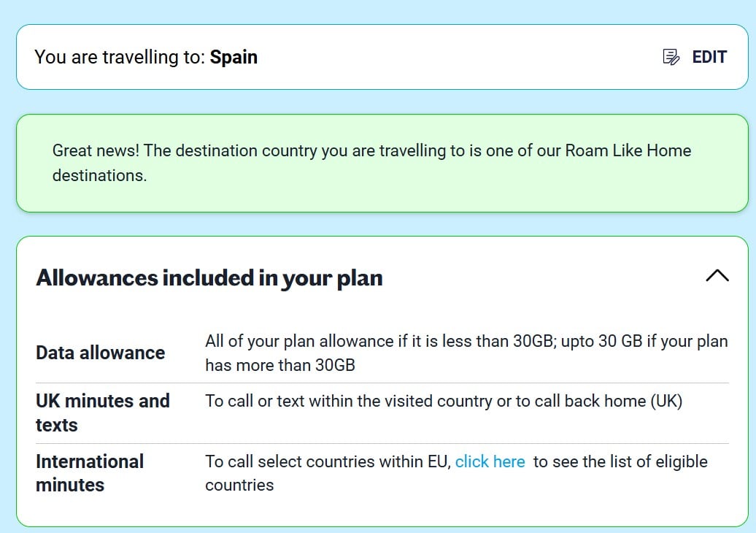Click the 'You are travelling to' text
The height and width of the screenshot is (533, 756).
point(120,57)
